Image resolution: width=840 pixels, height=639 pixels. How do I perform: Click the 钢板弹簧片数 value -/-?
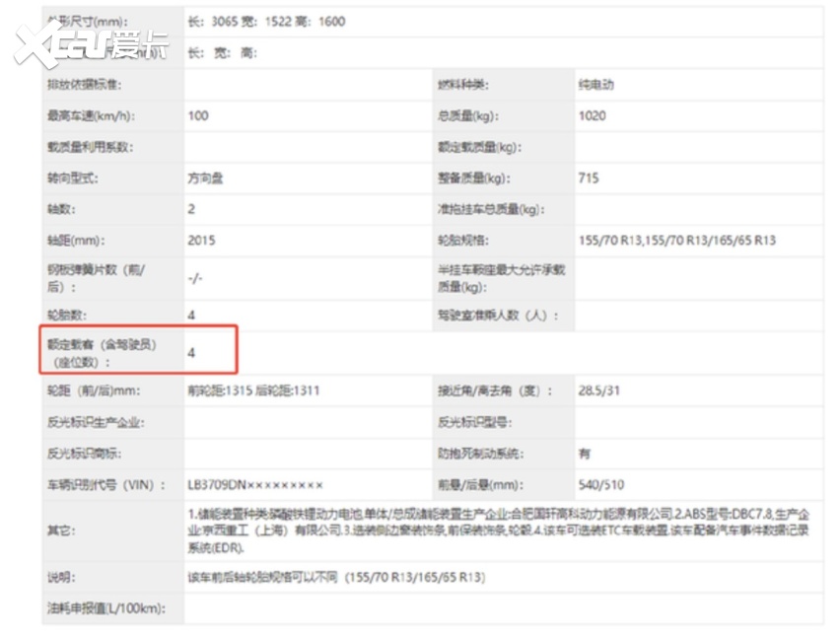[x=194, y=278]
